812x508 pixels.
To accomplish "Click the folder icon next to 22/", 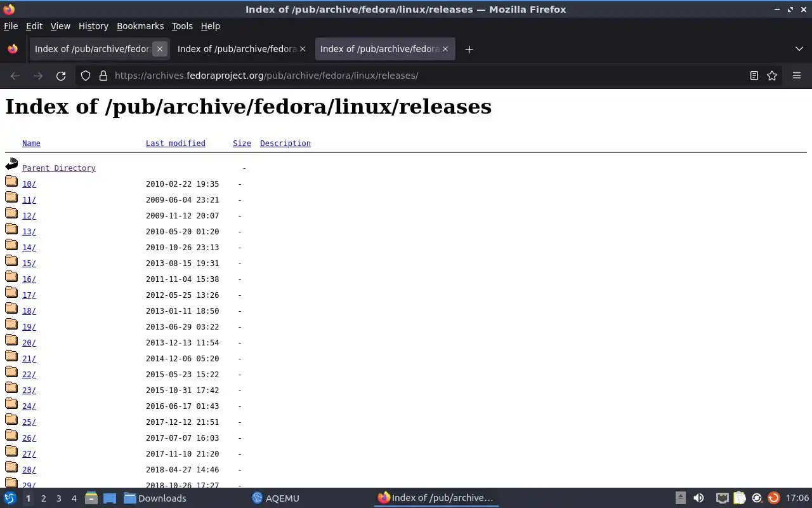I will [x=11, y=371].
